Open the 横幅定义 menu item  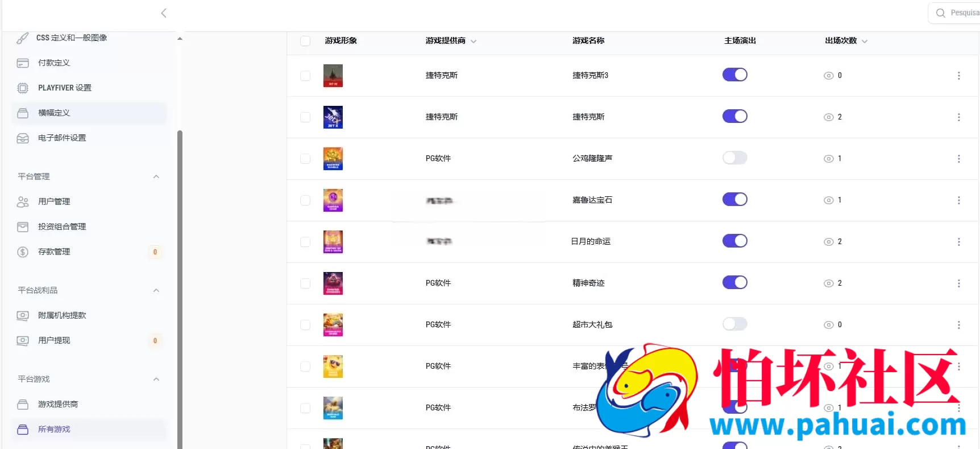pos(54,113)
